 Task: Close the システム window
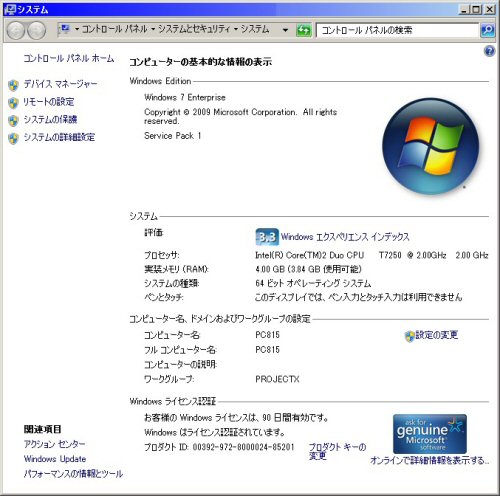coord(489,9)
